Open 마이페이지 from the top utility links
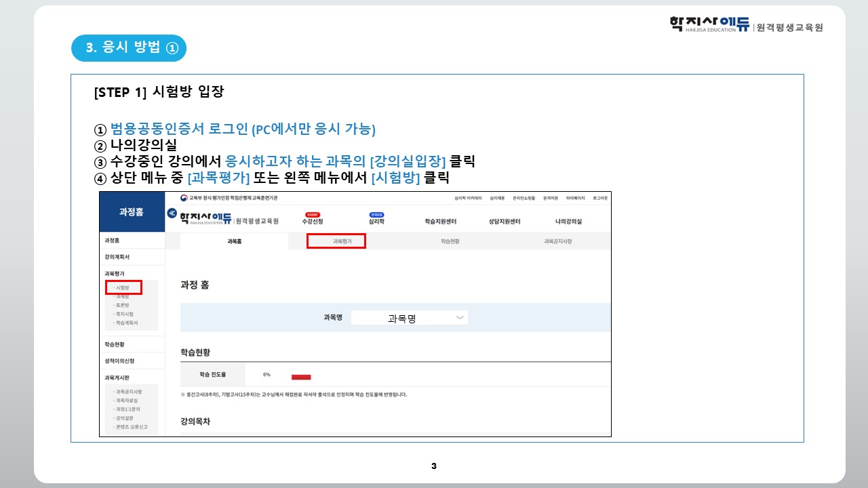868x488 pixels. click(x=576, y=198)
